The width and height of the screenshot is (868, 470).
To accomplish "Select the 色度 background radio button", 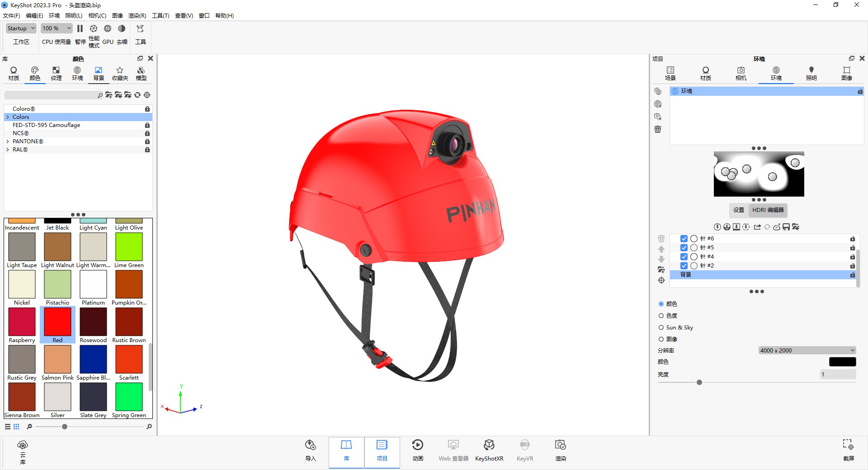I will point(661,316).
